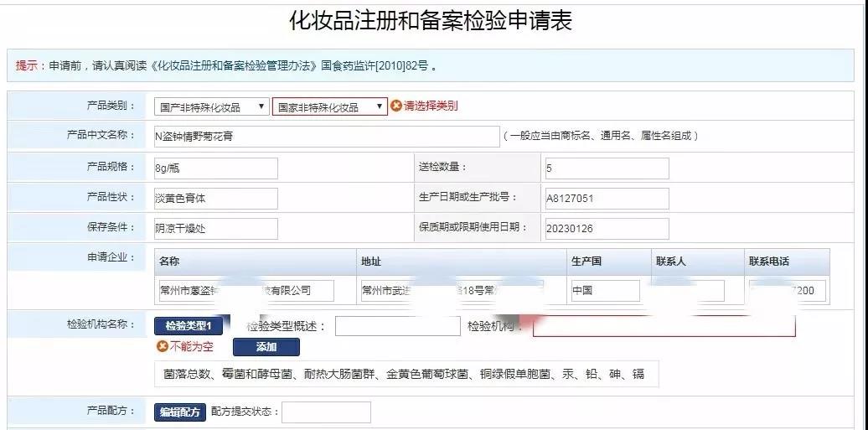
Task: Click the 检验类型1 button
Action: tap(189, 326)
